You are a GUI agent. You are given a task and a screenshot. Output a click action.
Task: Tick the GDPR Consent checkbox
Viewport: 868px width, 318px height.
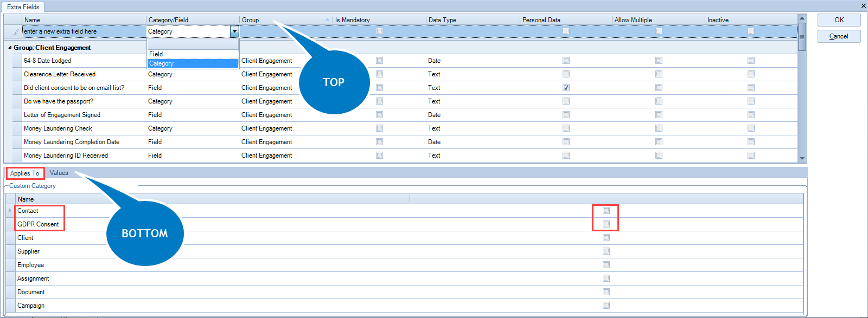click(x=606, y=224)
